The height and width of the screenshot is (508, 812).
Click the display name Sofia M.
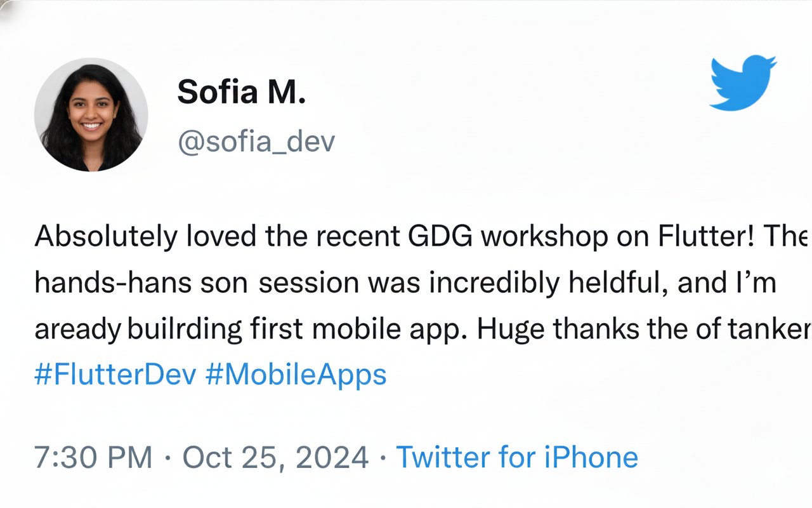click(241, 91)
